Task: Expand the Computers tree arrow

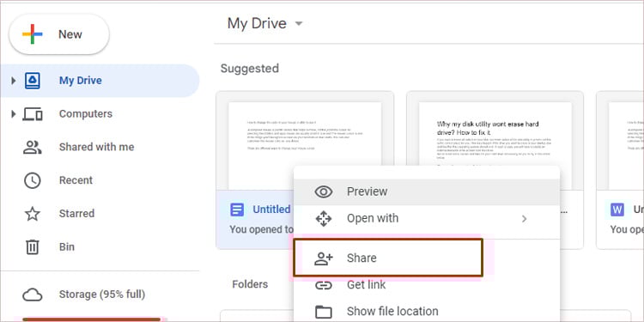Action: [13, 113]
